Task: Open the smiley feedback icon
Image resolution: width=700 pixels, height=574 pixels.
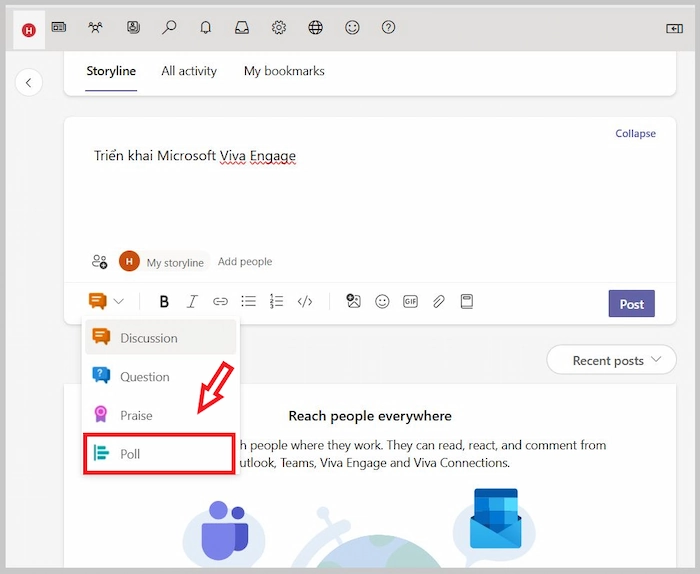Action: point(352,28)
